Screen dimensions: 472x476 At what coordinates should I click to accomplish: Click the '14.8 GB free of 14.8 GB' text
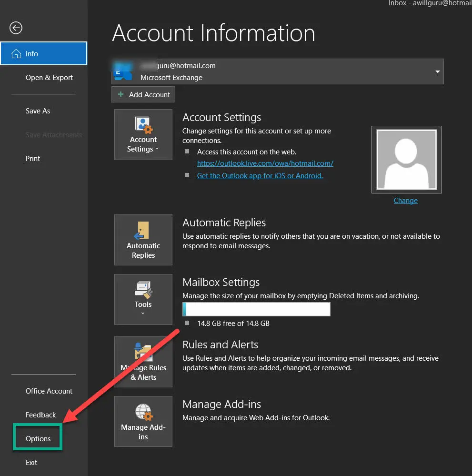pos(233,324)
